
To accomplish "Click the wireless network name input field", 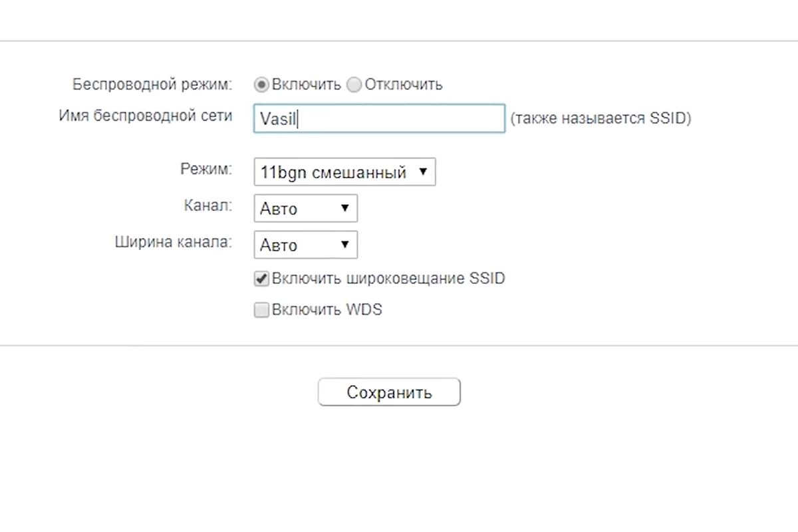I will pos(379,118).
